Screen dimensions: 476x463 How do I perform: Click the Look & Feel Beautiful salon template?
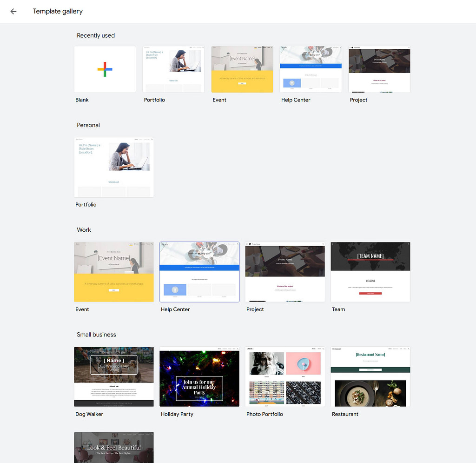pos(113,447)
